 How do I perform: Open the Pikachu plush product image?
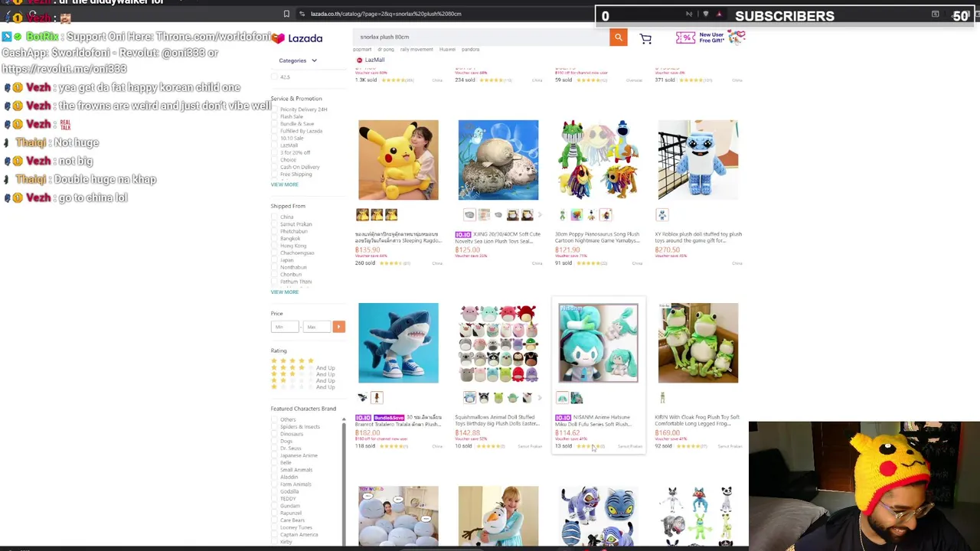398,160
